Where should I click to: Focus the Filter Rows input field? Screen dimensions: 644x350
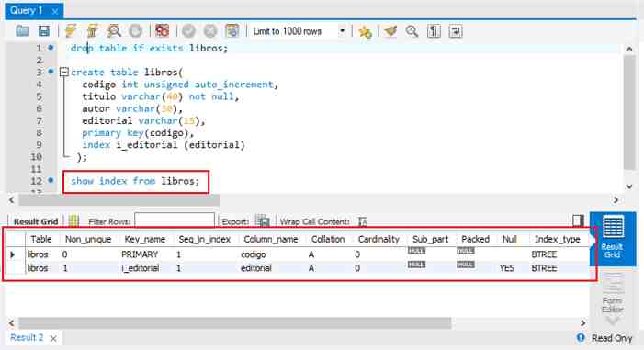coord(175,220)
